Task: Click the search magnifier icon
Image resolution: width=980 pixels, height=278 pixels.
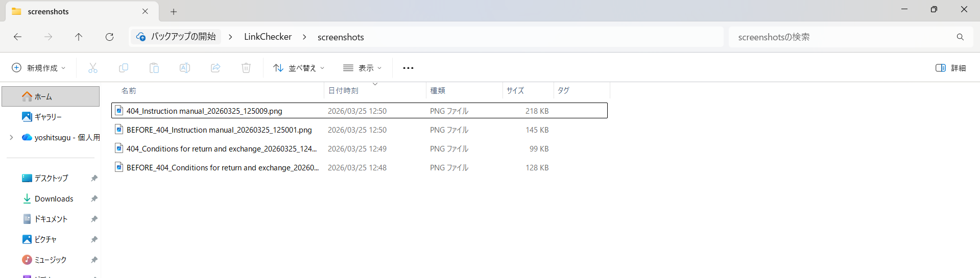Action: (960, 37)
